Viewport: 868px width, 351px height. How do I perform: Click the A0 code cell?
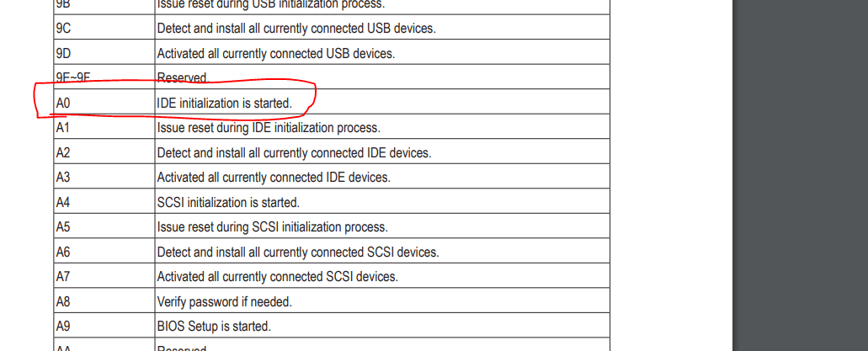point(104,102)
